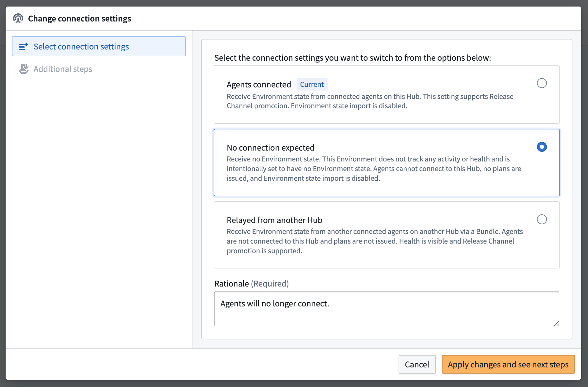Select the Relayed from another Hub option

point(542,219)
